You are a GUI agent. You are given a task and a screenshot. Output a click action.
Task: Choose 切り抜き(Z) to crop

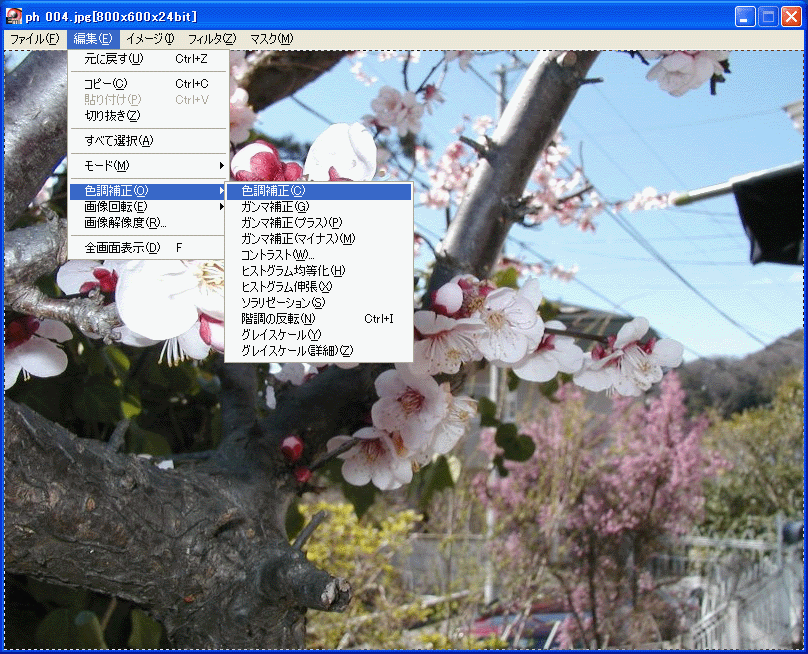[x=148, y=116]
